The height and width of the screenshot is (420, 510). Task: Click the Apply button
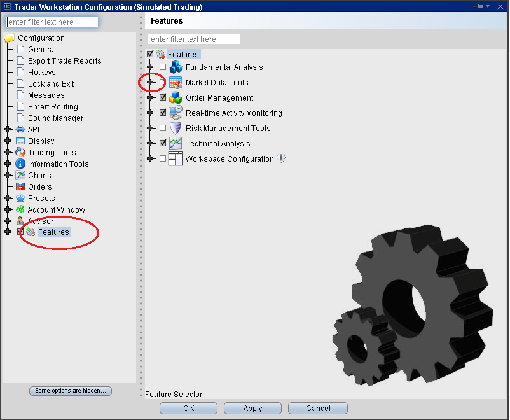(252, 409)
